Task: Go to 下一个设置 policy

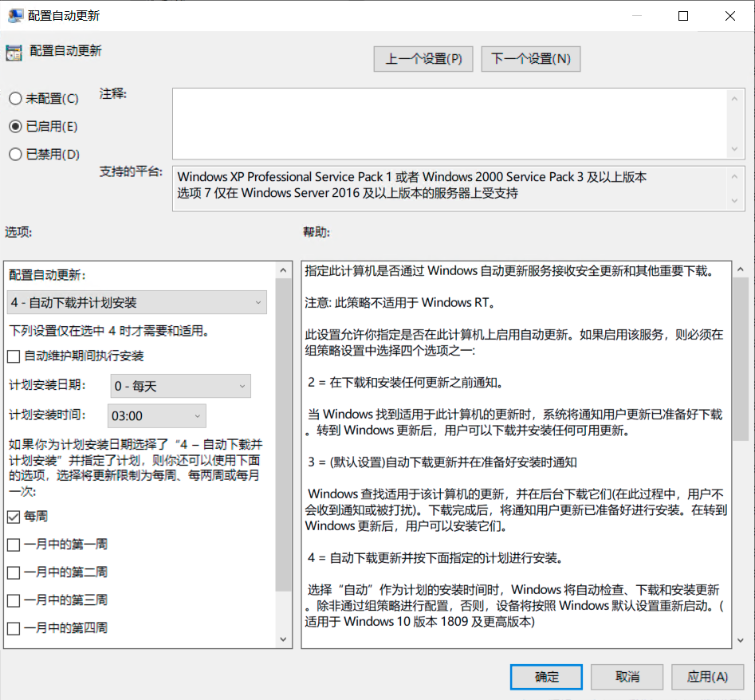Action: point(530,59)
